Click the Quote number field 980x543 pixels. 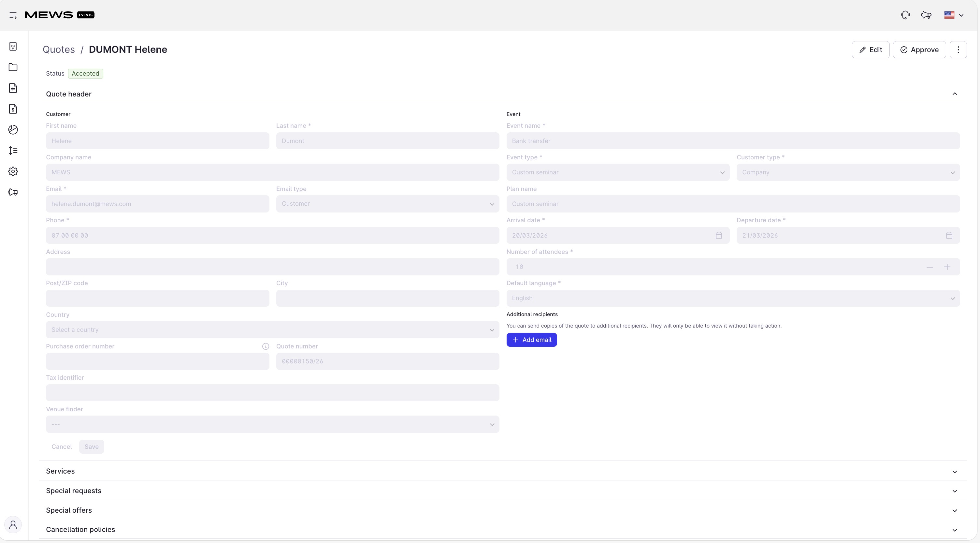(x=388, y=361)
